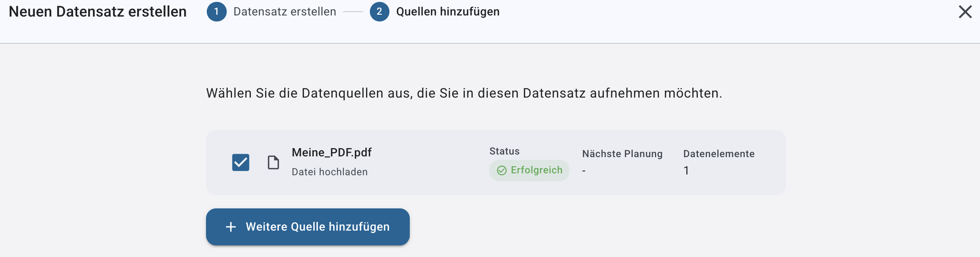This screenshot has height=257, width=980.
Task: Click the Nächste Planung column label
Action: click(x=622, y=154)
